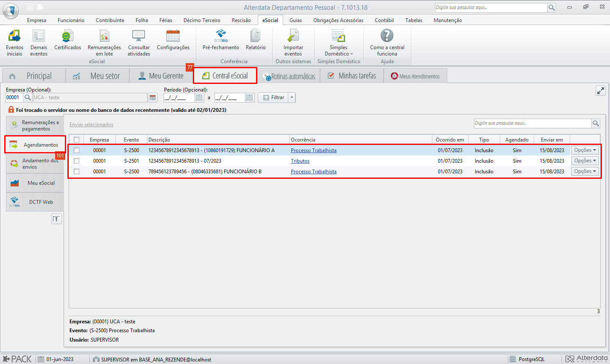The image size is (610, 364).
Task: Sort by Evento column header
Action: [131, 139]
